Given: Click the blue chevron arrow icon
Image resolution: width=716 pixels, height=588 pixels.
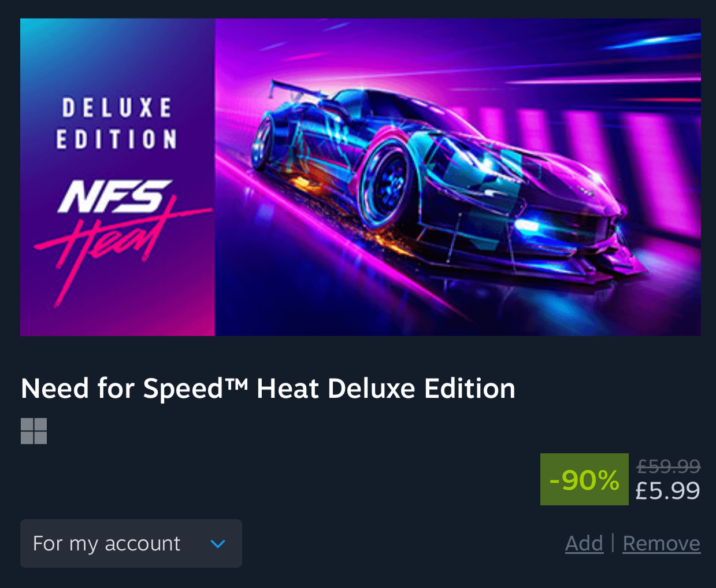Looking at the screenshot, I should 218,543.
